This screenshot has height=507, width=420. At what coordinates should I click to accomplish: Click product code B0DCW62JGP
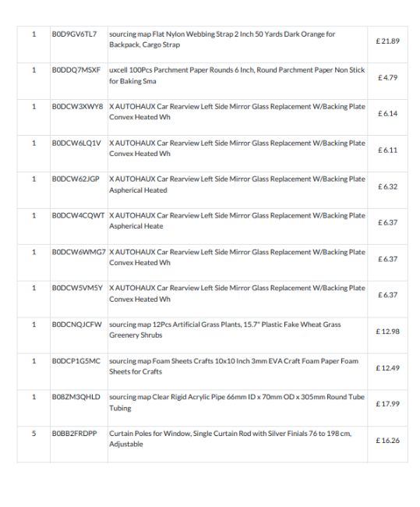point(76,179)
